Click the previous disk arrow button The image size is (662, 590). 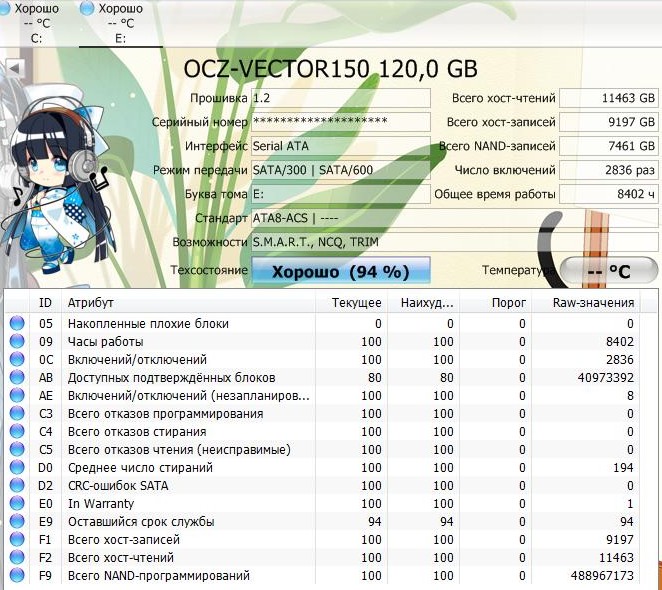15,68
